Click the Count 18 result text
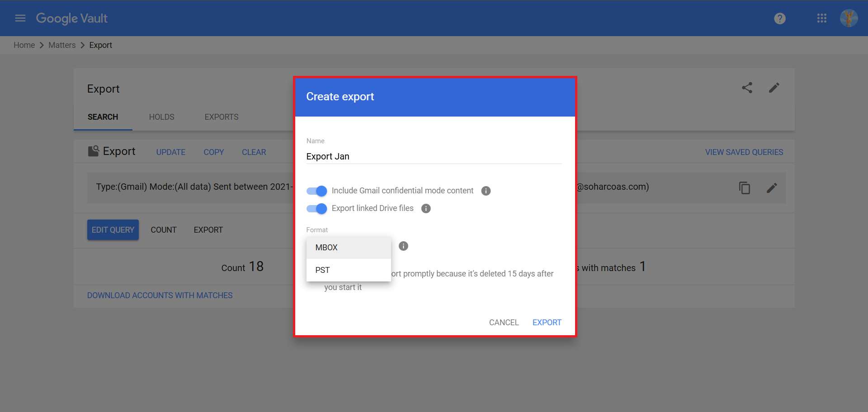The width and height of the screenshot is (868, 412). pyautogui.click(x=242, y=267)
